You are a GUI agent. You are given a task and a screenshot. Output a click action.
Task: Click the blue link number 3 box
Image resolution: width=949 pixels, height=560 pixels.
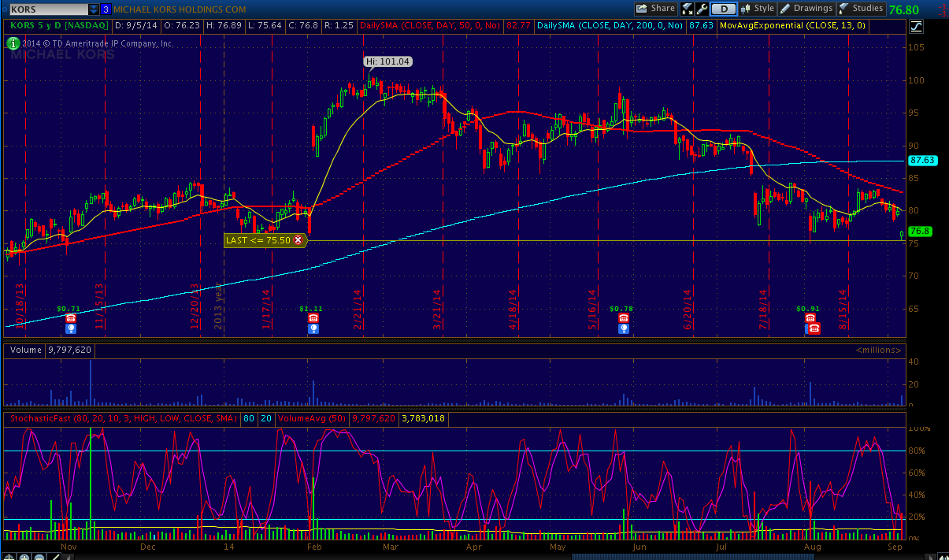[x=105, y=9]
